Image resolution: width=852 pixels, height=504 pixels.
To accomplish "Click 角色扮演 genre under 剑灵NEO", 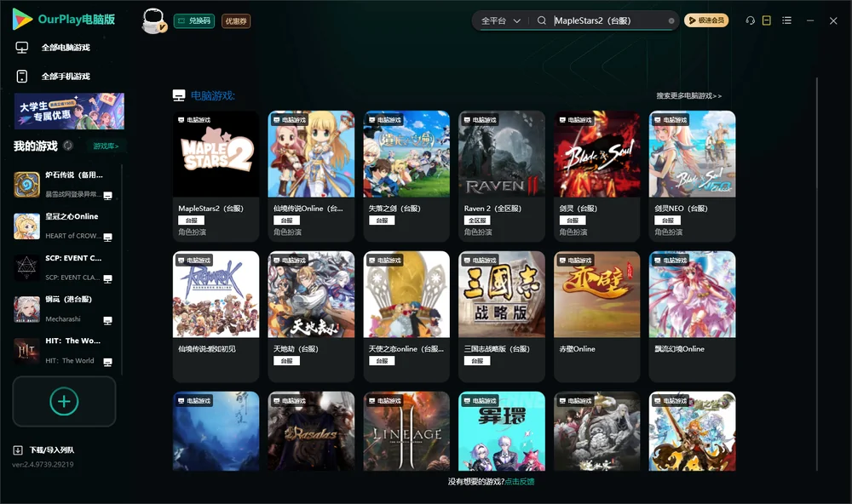I will click(668, 232).
